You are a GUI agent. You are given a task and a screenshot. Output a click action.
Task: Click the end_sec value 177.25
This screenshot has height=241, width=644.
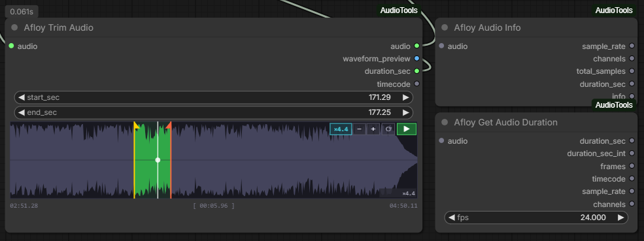(x=379, y=112)
